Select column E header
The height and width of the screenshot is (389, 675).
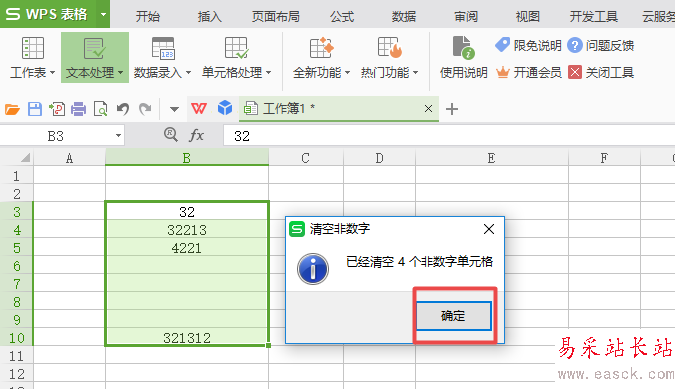pyautogui.click(x=492, y=158)
